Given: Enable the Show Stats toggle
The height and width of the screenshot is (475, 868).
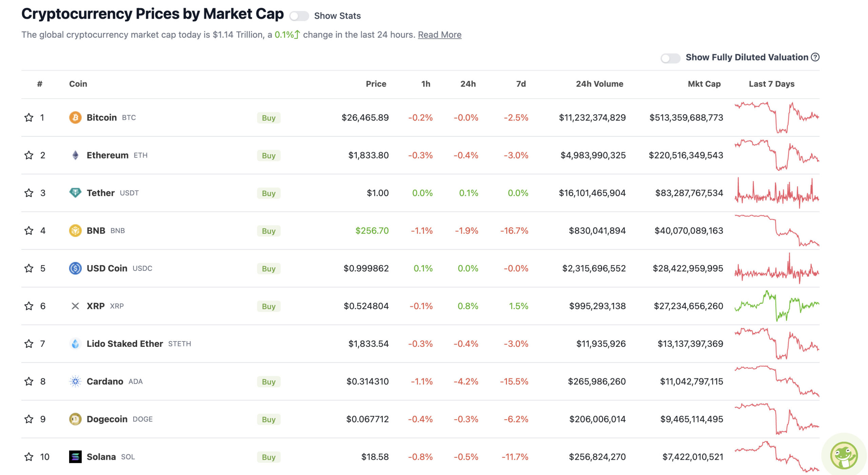Looking at the screenshot, I should (x=299, y=16).
